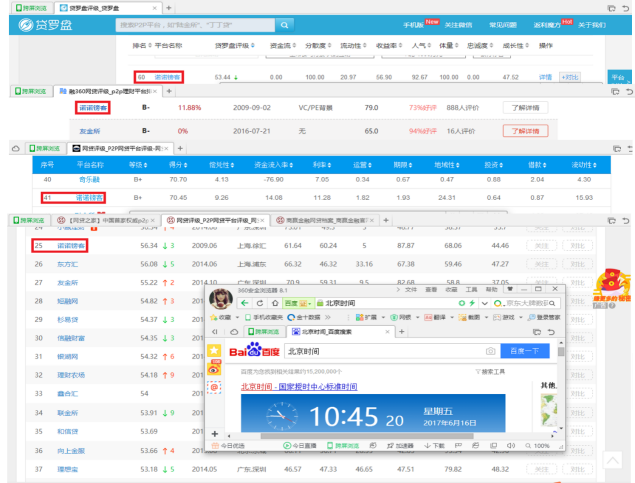Click refresh icon in 360 browser toolbar
This screenshot has height=483, width=635.
click(x=260, y=303)
